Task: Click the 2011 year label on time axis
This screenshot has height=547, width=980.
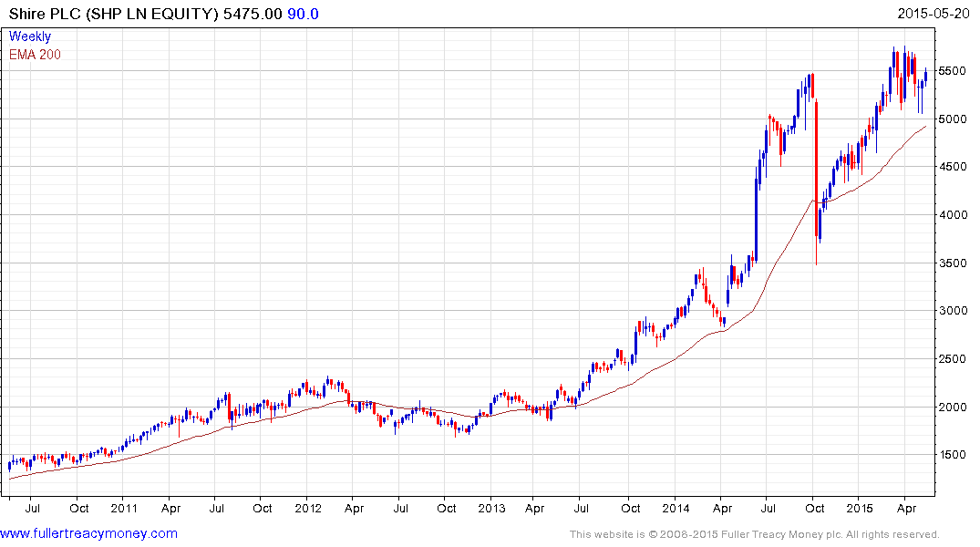Action: (x=124, y=508)
